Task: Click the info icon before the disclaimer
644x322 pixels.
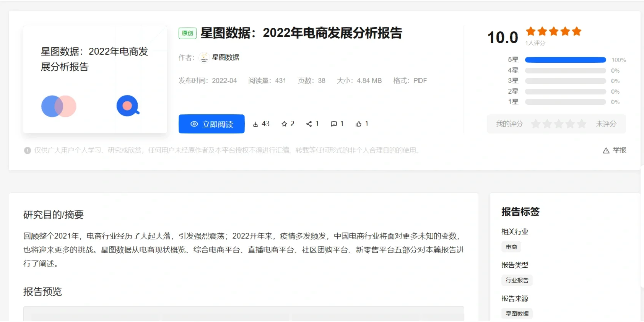Action: 28,151
